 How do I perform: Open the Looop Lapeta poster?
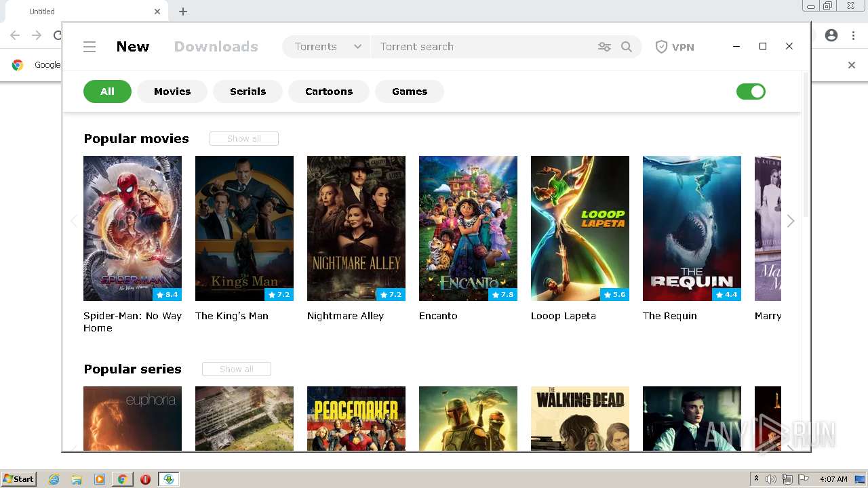[580, 228]
